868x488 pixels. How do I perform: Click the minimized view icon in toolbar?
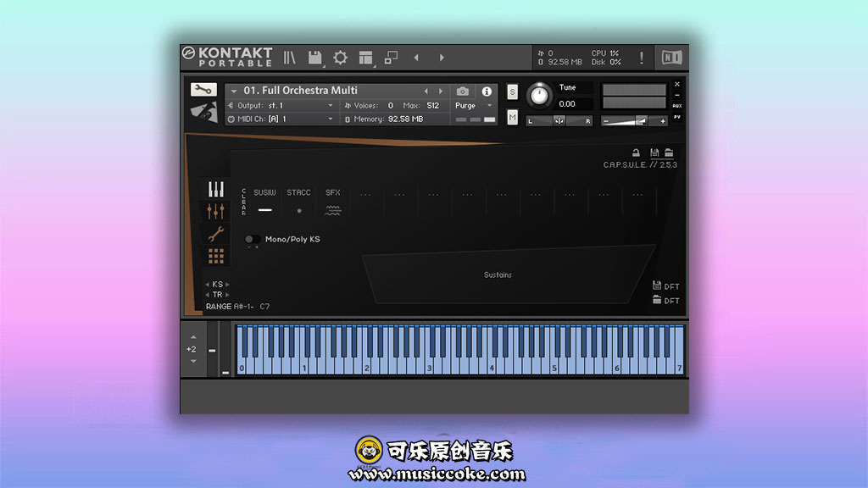(x=391, y=58)
